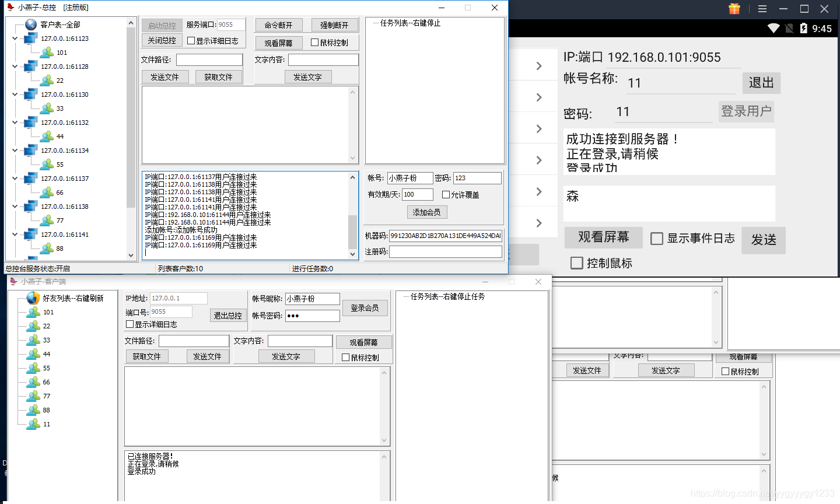840x504 pixels.
Task: Enable 控制鼠标 in Android app
Action: 577,263
